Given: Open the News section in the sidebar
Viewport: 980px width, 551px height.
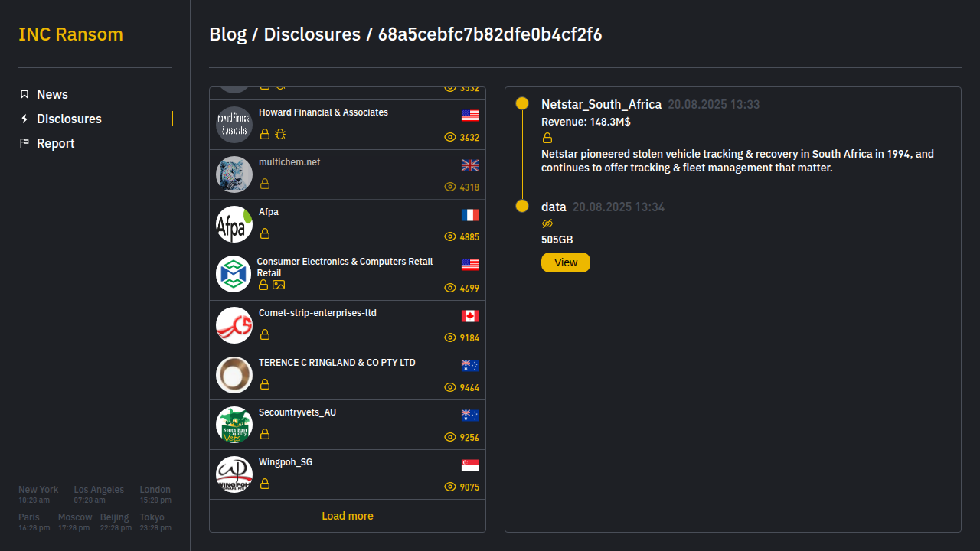Looking at the screenshot, I should pos(52,94).
